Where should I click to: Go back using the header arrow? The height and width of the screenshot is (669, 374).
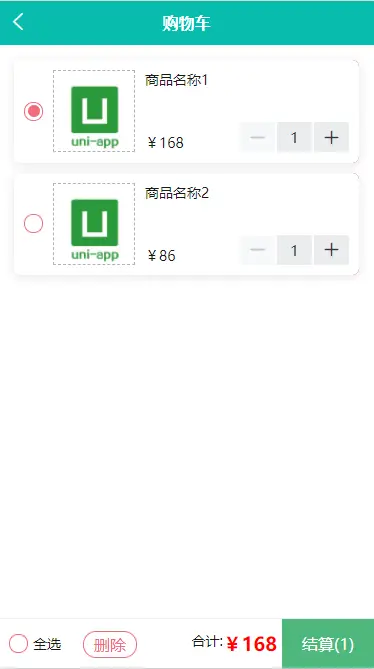pos(18,21)
